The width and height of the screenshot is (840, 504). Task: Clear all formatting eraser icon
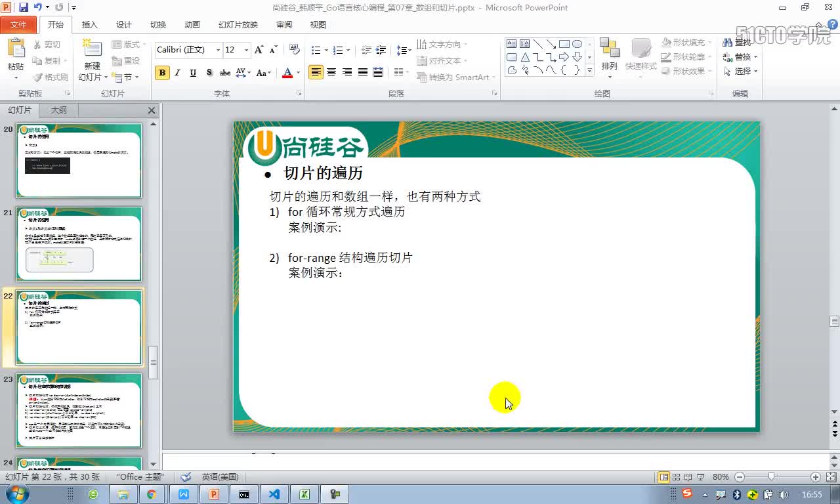pos(295,50)
